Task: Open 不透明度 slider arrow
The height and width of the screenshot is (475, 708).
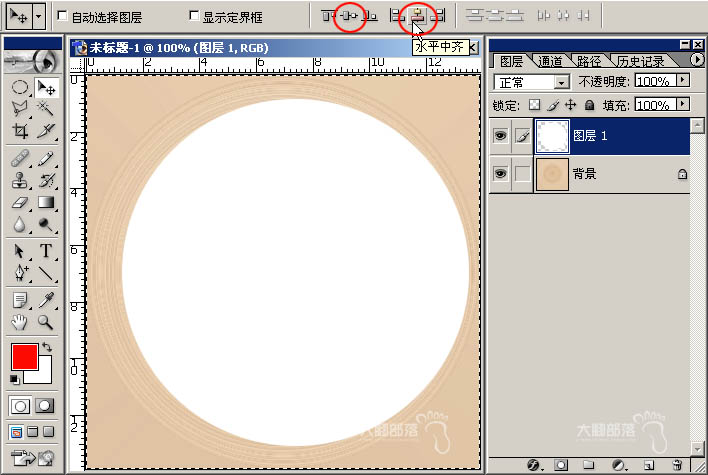Action: point(683,80)
